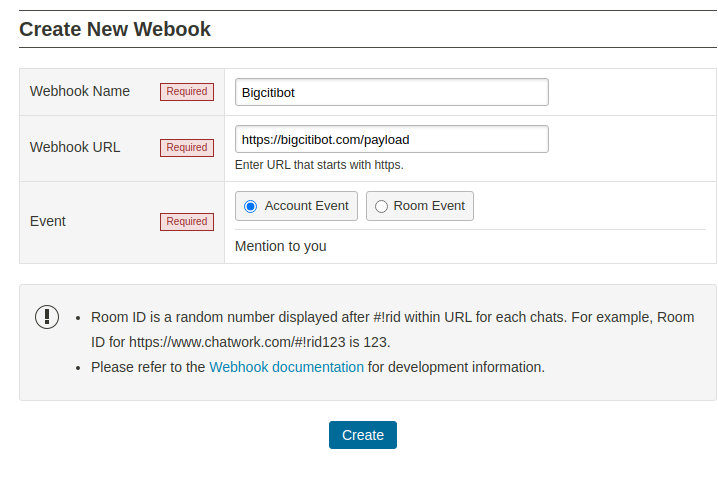Viewport: 718px width, 492px height.
Task: Focus the Webhook URL text box
Action: point(391,139)
